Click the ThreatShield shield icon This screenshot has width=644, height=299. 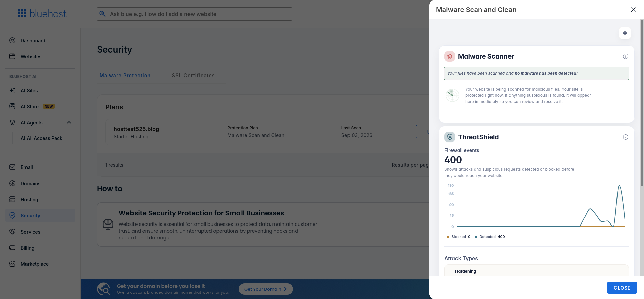[x=450, y=137]
